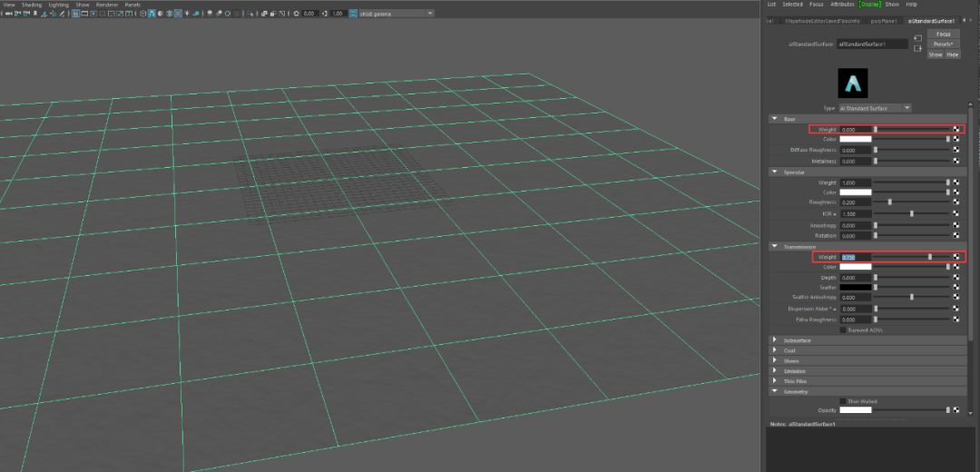The height and width of the screenshot is (472, 980).
Task: Toggle the Resolution Gate icon
Action: pos(93,13)
